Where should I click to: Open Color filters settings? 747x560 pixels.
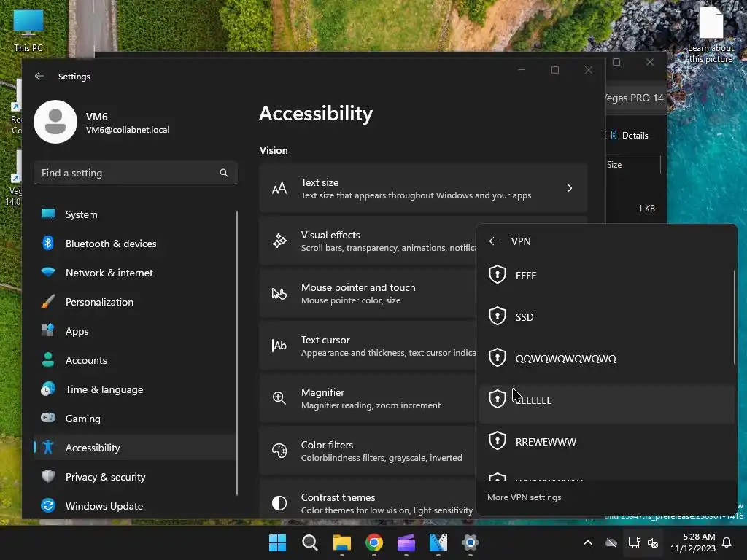pos(368,451)
